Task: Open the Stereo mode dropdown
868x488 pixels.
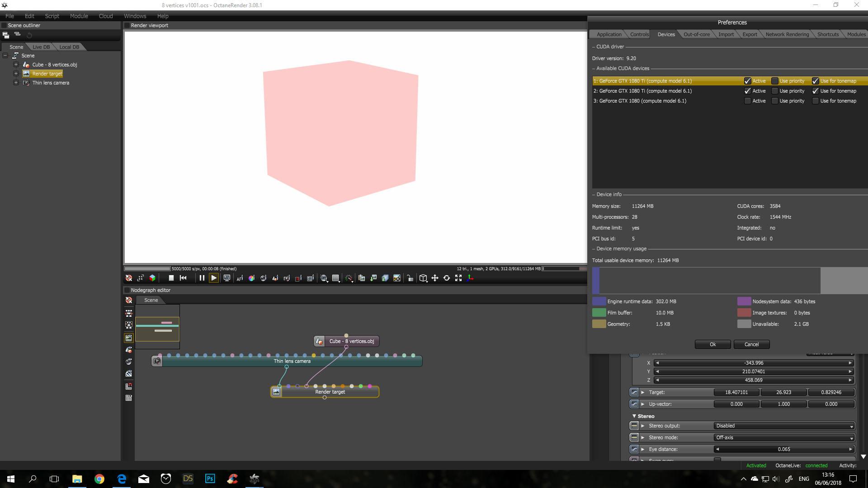Action: (783, 438)
